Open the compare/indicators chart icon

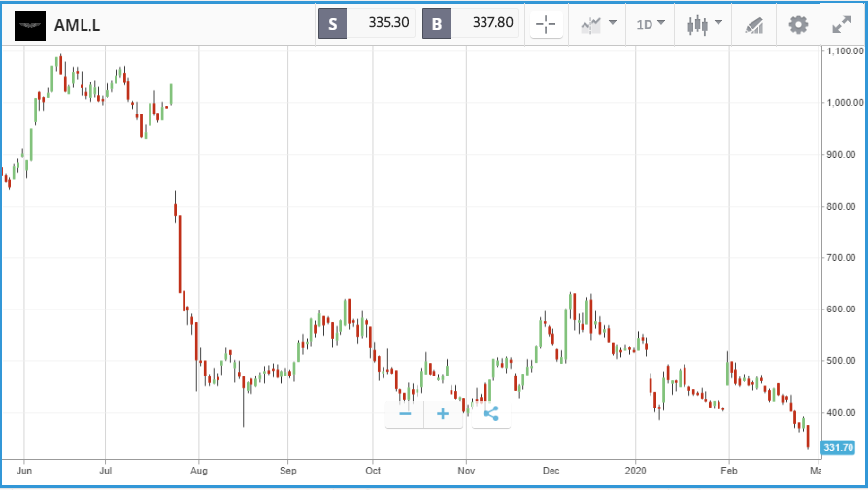coord(590,25)
